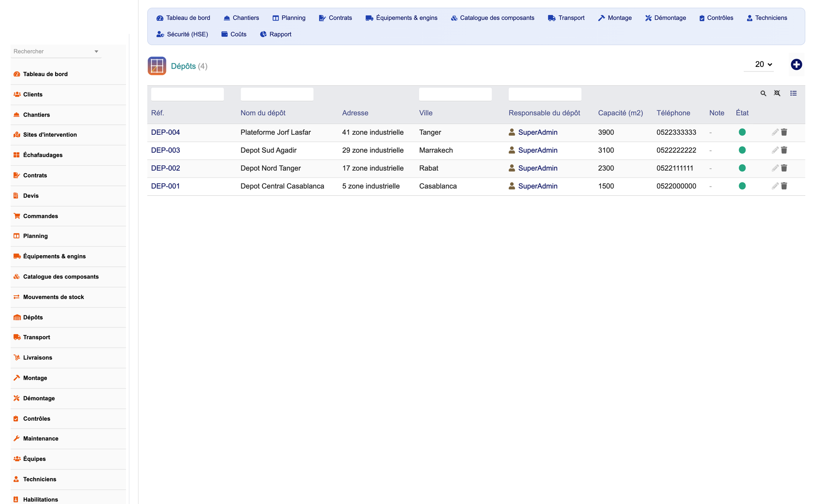Open Montage in top navigation bar
The width and height of the screenshot is (814, 504).
(615, 18)
